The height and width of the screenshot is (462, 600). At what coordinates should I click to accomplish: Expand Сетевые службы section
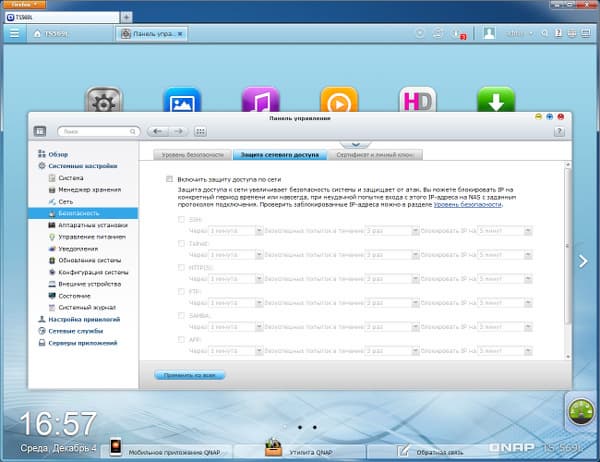click(x=76, y=331)
